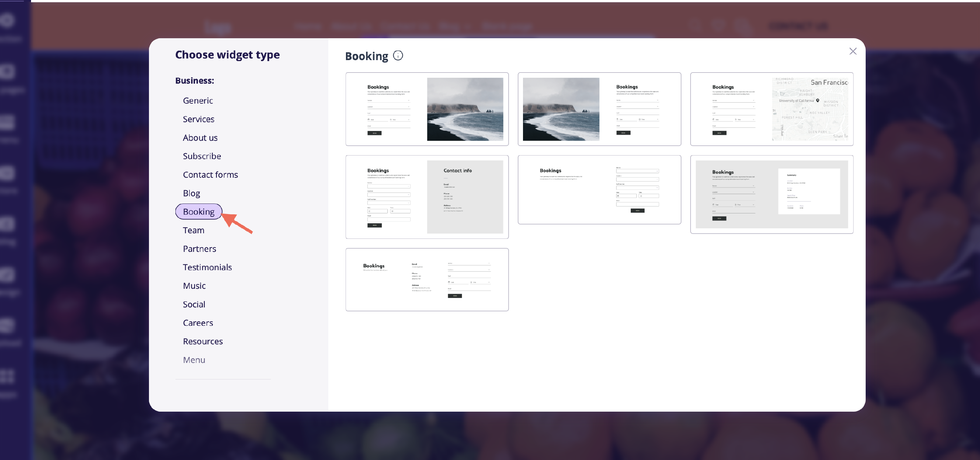Choose booking template with San Francisco map
The height and width of the screenshot is (460, 980).
coord(772,109)
